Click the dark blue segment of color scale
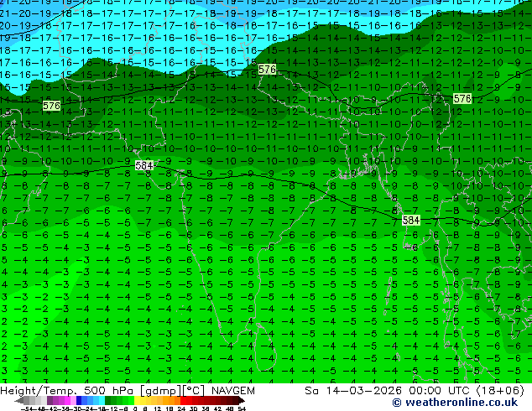Image resolution: width=532 pixels, height=411 pixels. coord(79,400)
